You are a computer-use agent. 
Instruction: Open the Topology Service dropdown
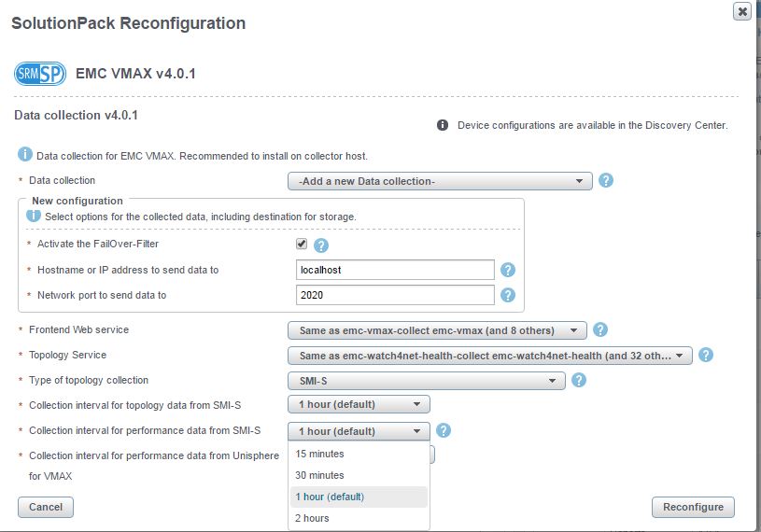pyautogui.click(x=489, y=356)
